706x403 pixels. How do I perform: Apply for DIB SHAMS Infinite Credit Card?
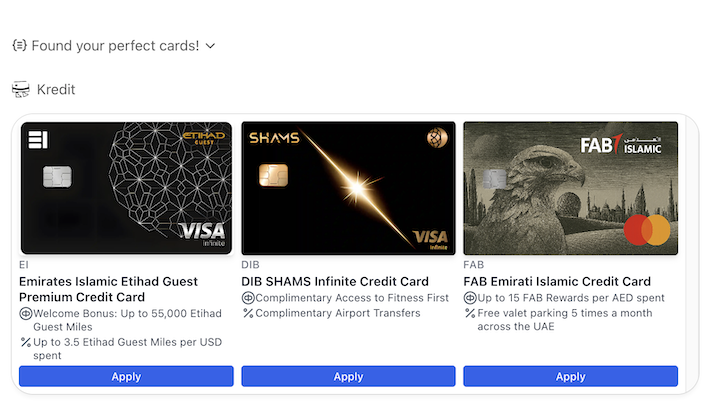coord(348,377)
